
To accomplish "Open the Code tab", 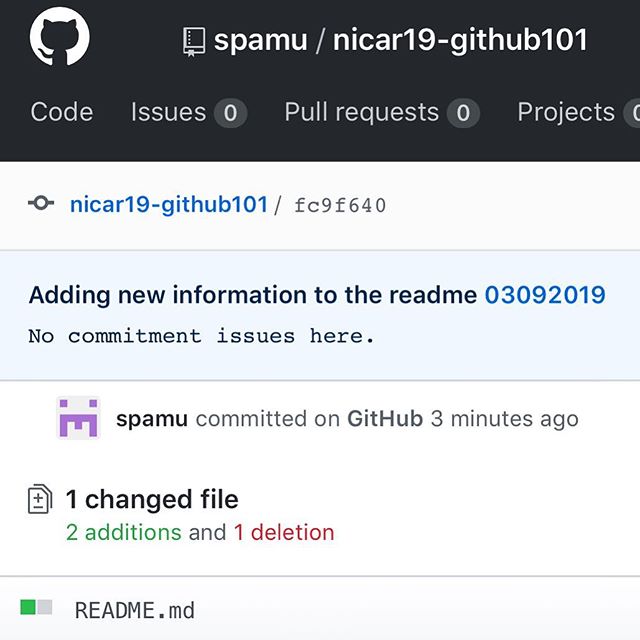I will pos(62,112).
